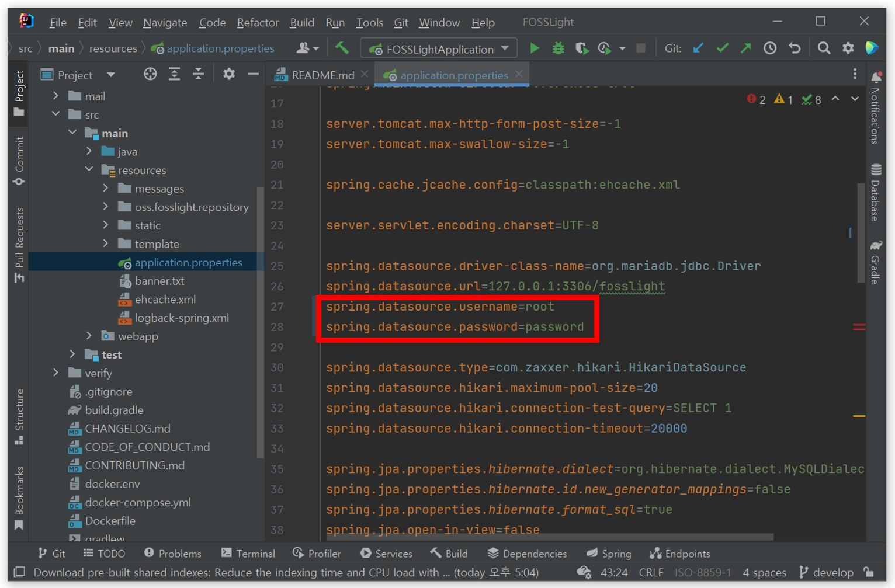895x588 pixels.
Task: Go to next highlighted error arrow
Action: tap(855, 99)
